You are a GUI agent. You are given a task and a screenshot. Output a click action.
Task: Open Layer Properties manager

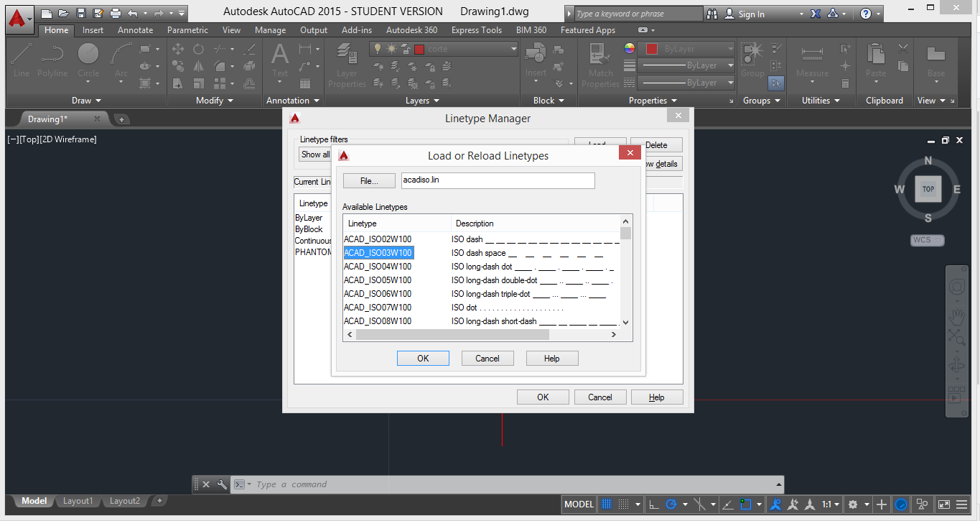[347, 66]
